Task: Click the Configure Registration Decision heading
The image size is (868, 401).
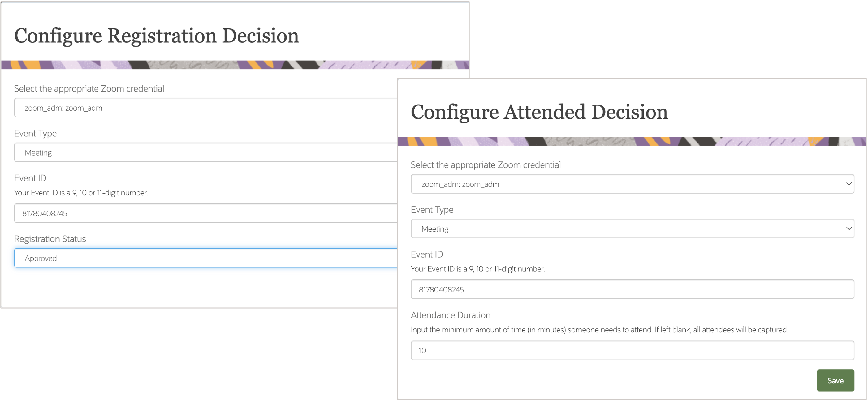Action: pos(156,35)
